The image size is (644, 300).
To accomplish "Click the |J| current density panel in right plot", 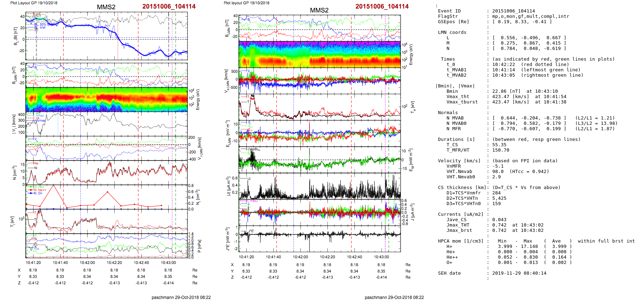I will click(320, 186).
